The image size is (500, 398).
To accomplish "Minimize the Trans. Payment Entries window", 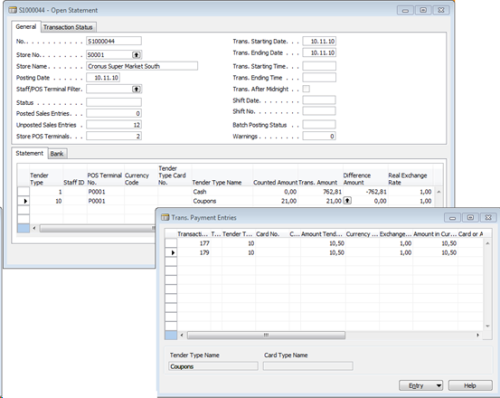I will [x=452, y=218].
